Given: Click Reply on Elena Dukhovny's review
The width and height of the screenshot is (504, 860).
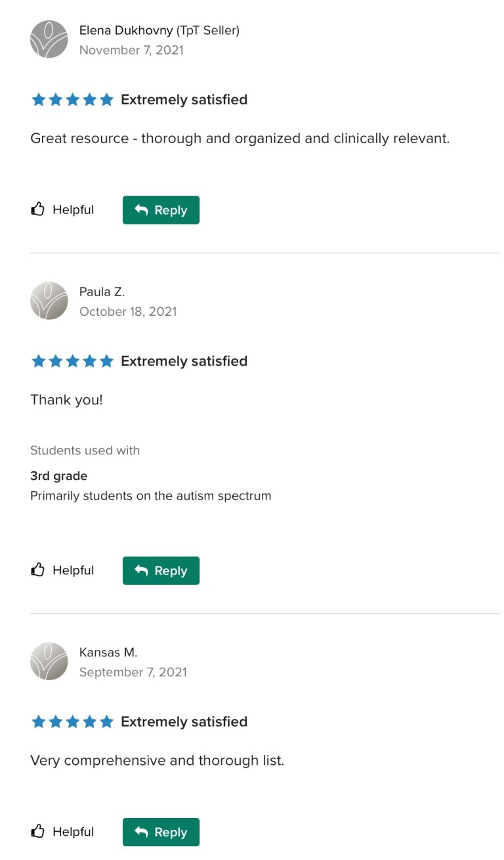Looking at the screenshot, I should point(161,210).
